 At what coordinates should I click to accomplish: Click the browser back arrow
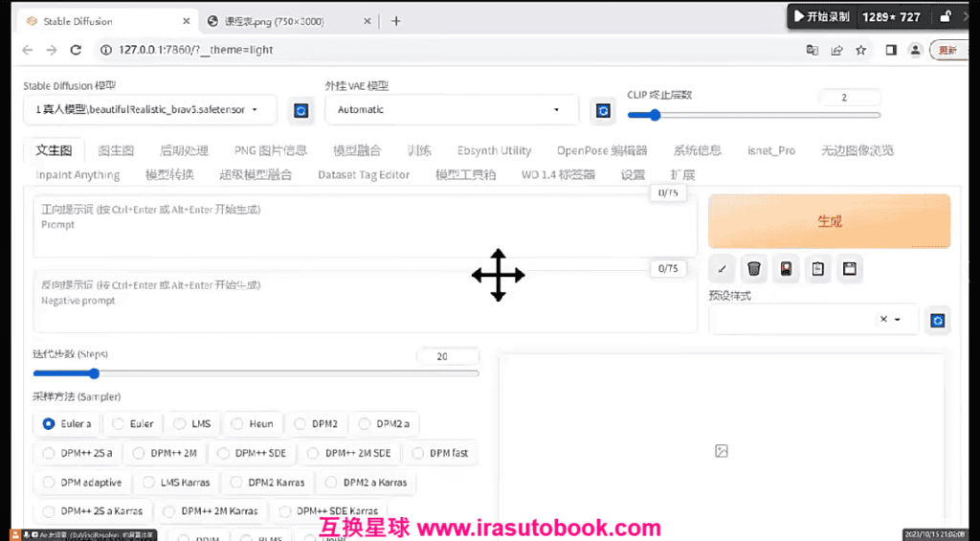click(27, 50)
